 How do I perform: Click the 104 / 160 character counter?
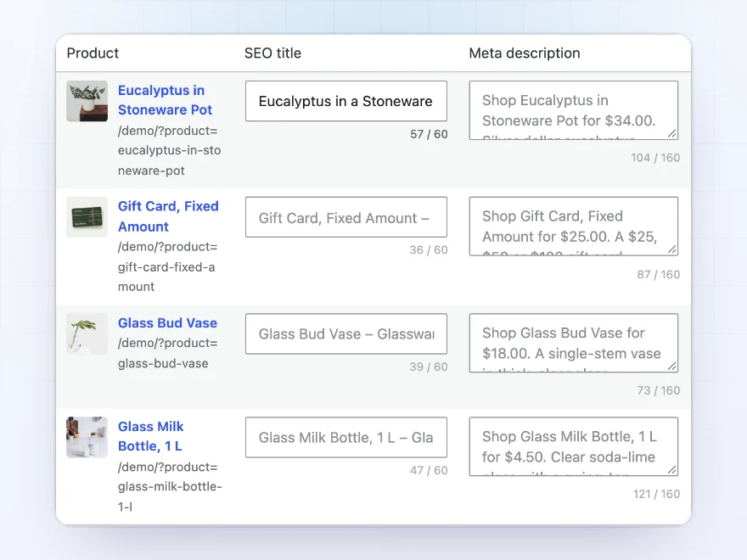coord(655,158)
